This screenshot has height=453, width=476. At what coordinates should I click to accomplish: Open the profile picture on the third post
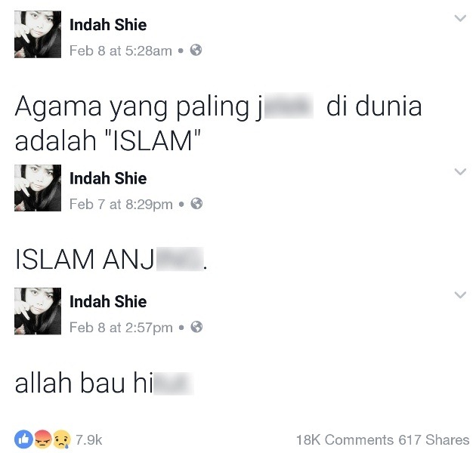click(x=38, y=311)
